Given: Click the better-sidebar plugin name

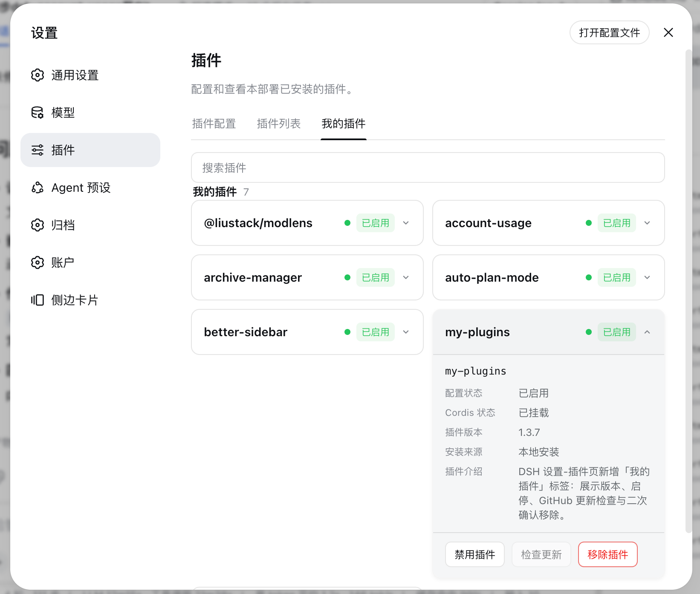Looking at the screenshot, I should pyautogui.click(x=246, y=332).
